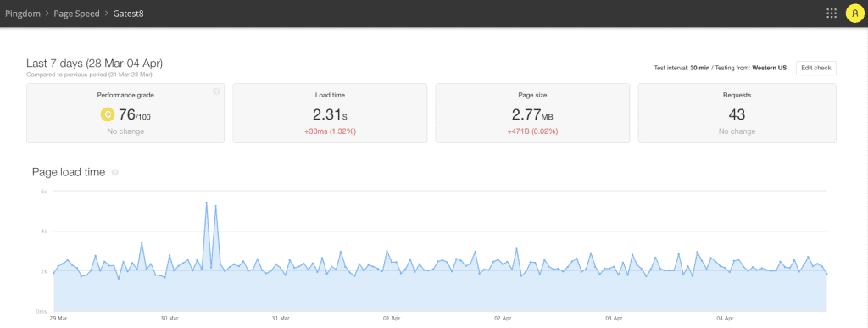This screenshot has height=328, width=868.
Task: Click the 31 Mar axis label
Action: pyautogui.click(x=281, y=319)
